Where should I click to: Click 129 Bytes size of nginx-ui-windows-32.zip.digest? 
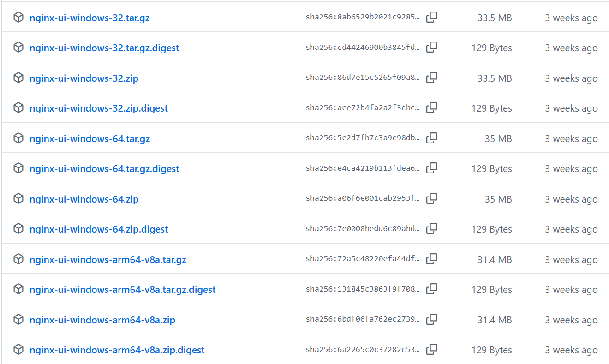click(x=492, y=108)
